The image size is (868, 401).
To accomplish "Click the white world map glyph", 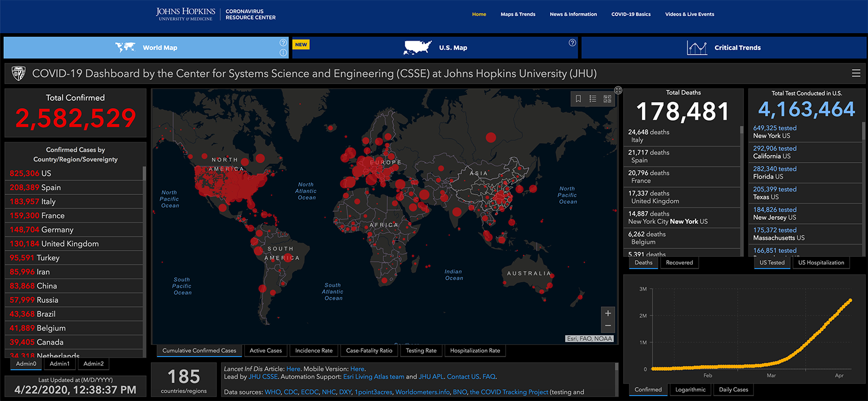I will click(x=125, y=47).
